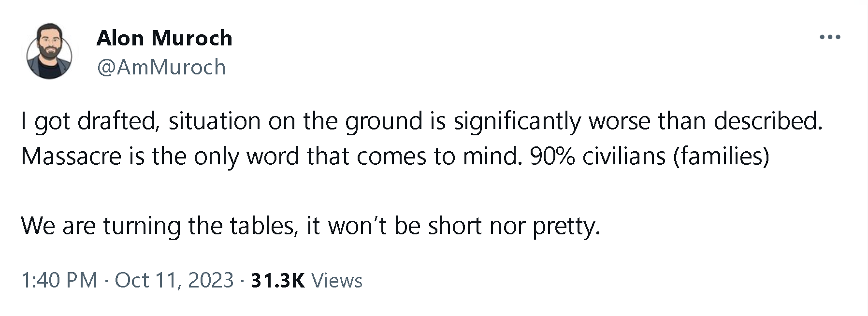The width and height of the screenshot is (868, 316).
Task: Click the 31.3K view count
Action: click(278, 280)
